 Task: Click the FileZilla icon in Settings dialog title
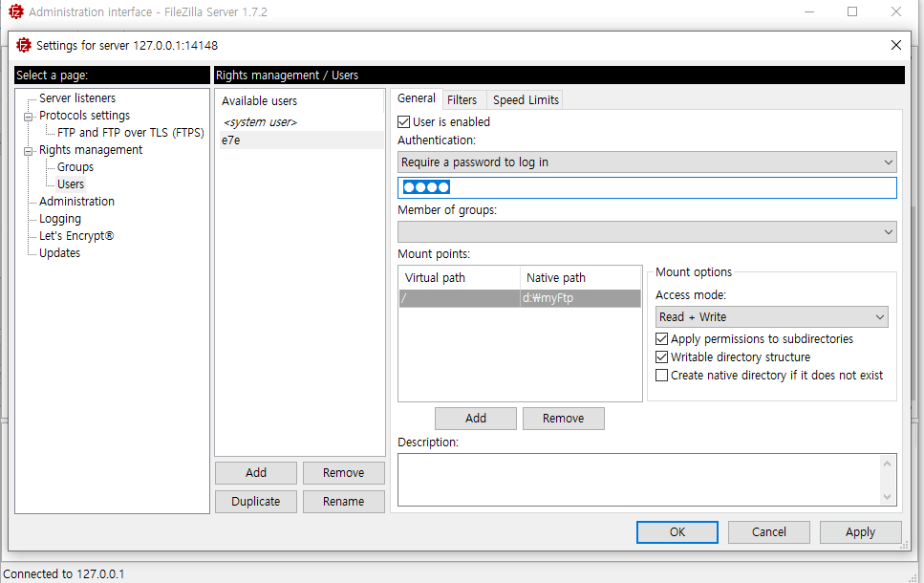coord(24,45)
